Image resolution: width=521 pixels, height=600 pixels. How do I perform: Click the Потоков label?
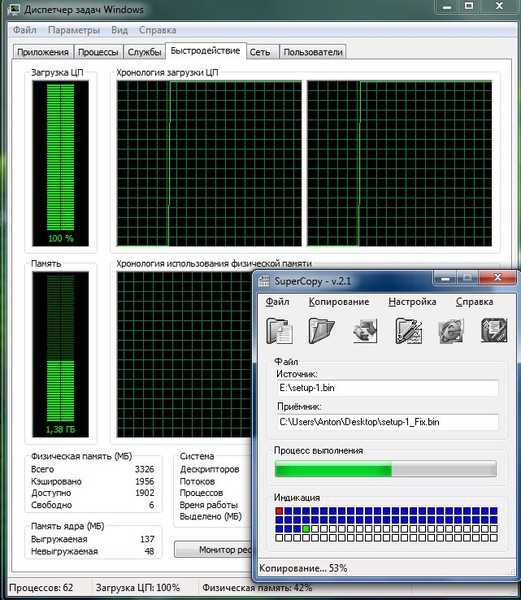pyautogui.click(x=197, y=481)
